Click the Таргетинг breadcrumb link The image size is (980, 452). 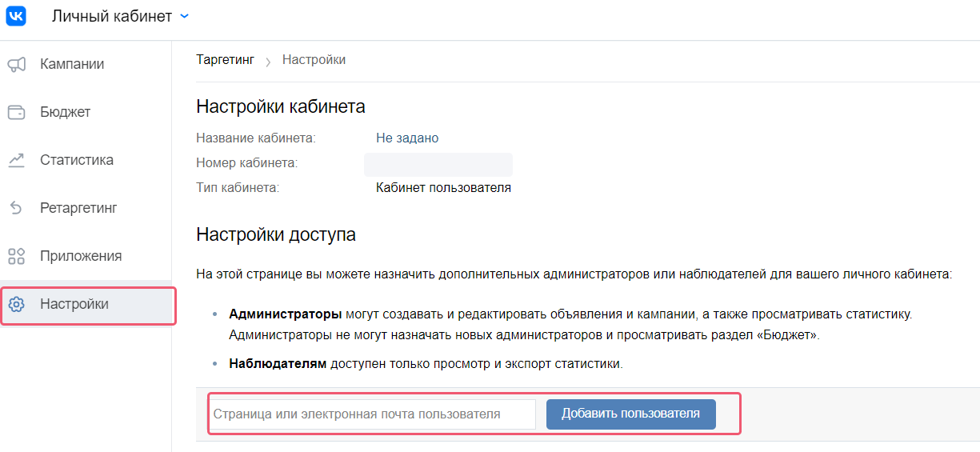[225, 60]
